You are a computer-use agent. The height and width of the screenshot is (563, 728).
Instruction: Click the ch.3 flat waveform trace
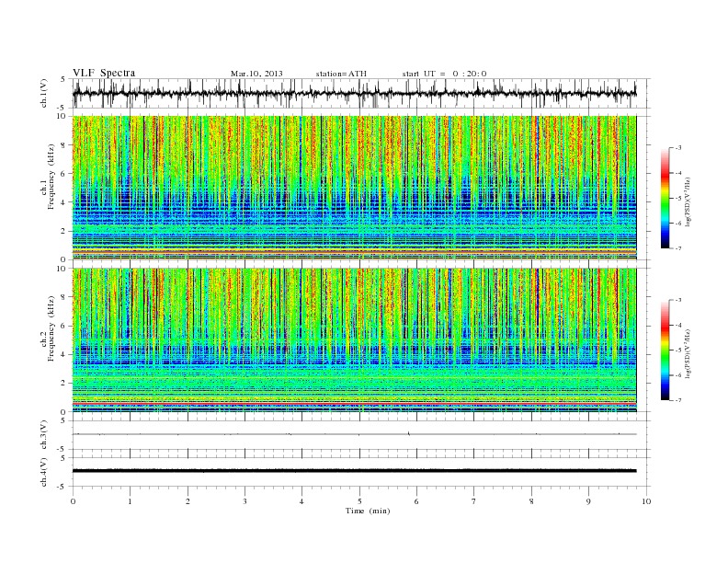pyautogui.click(x=355, y=434)
